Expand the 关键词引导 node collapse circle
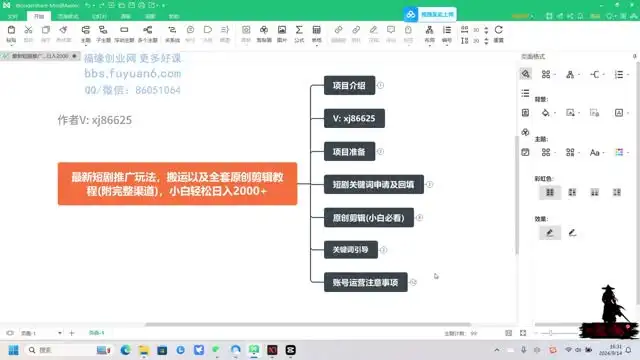The height and width of the screenshot is (360, 640). pyautogui.click(x=383, y=250)
